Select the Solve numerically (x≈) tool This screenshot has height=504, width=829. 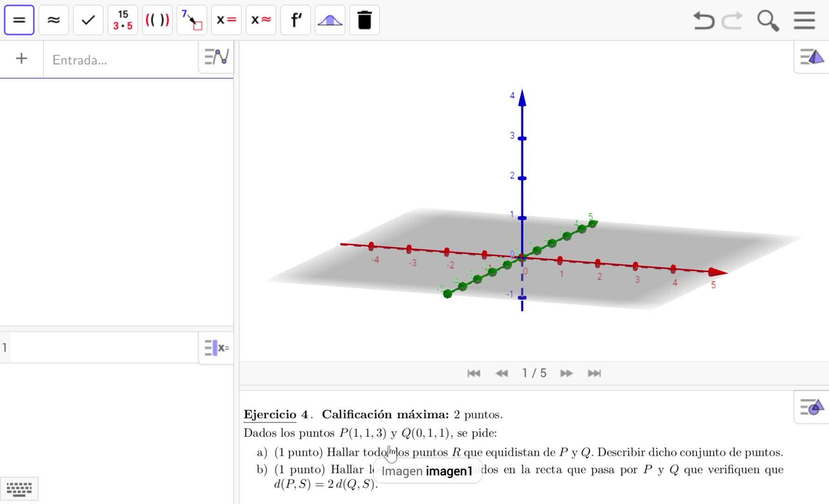[261, 20]
